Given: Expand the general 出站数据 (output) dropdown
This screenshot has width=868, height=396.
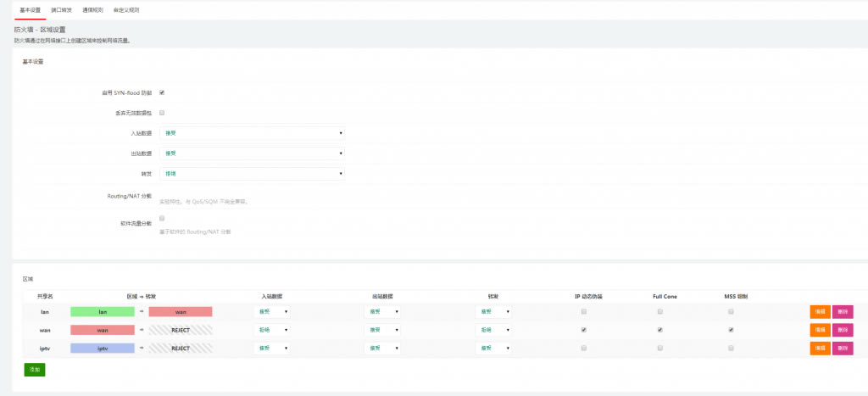Looking at the screenshot, I should 253,153.
